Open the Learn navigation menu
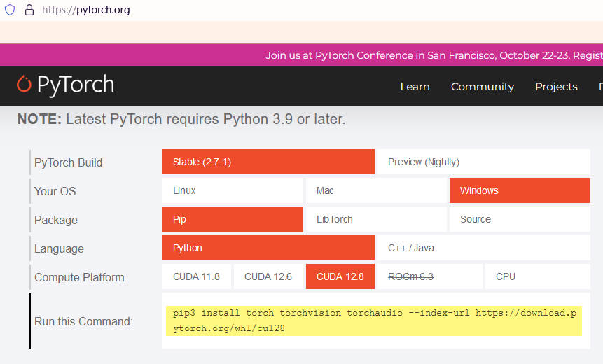This screenshot has height=364, width=603. point(415,87)
